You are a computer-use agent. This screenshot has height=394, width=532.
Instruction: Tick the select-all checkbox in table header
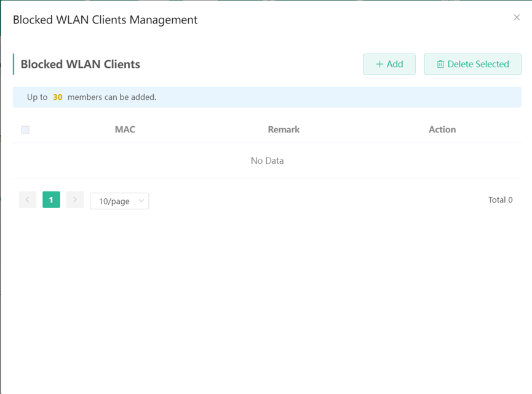coord(25,130)
